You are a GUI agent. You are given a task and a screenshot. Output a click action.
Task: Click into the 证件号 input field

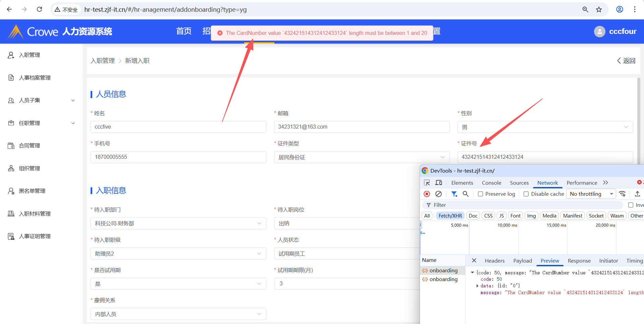(545, 157)
